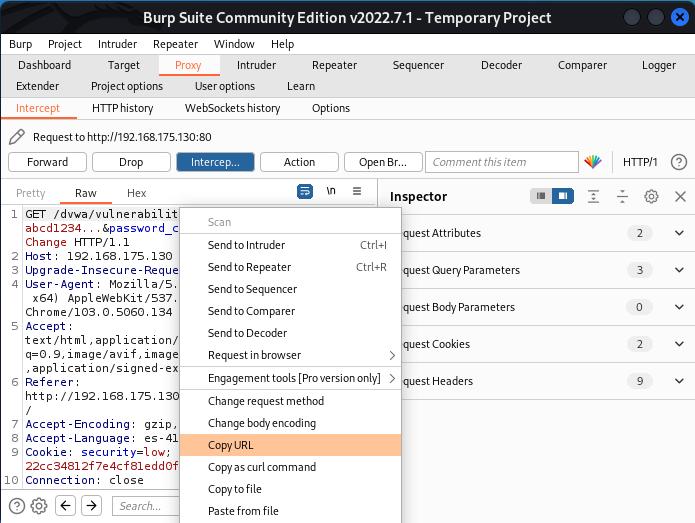Open the Project options tab

point(127,86)
